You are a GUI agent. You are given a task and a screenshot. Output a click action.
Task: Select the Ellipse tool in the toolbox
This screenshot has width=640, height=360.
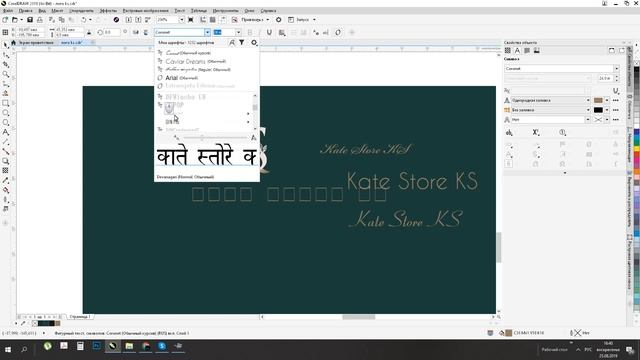coord(5,113)
